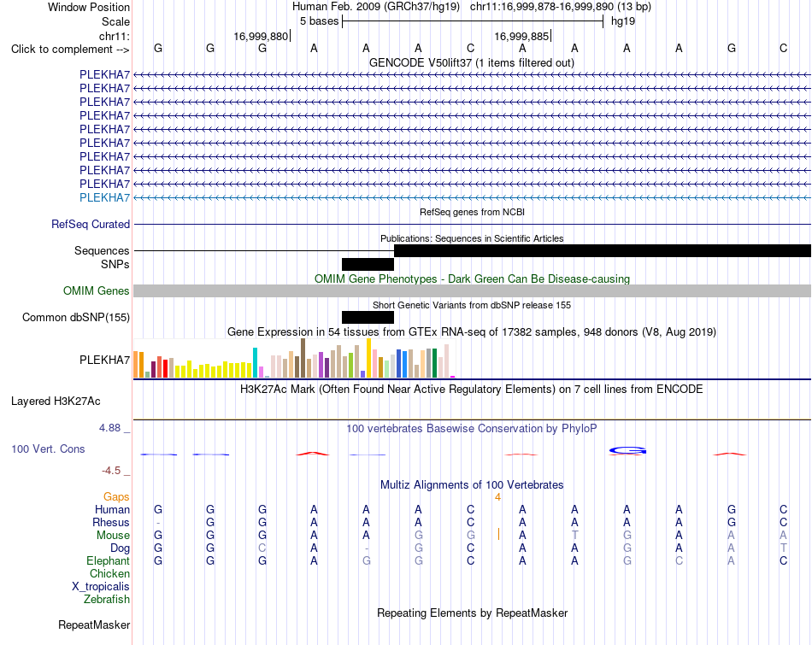The height and width of the screenshot is (645, 812).
Task: Select the 100 Vert. Cons label
Action: point(48,449)
